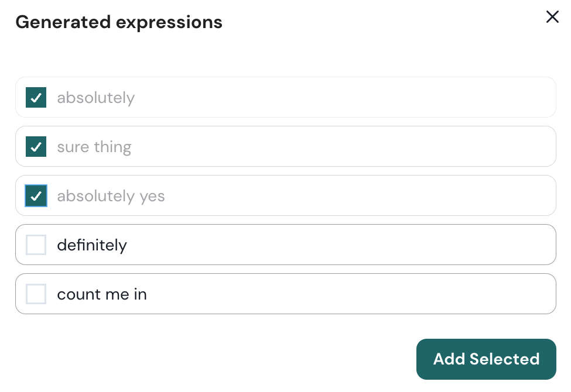Image resolution: width=571 pixels, height=392 pixels.
Task: Click the checkmark icon beside "sure thing"
Action: click(36, 147)
